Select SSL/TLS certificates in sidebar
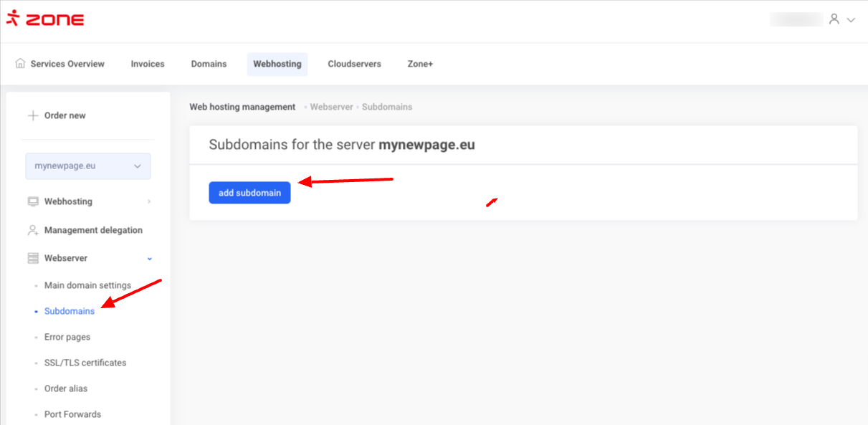Screen dimensions: 868x425 (85, 363)
